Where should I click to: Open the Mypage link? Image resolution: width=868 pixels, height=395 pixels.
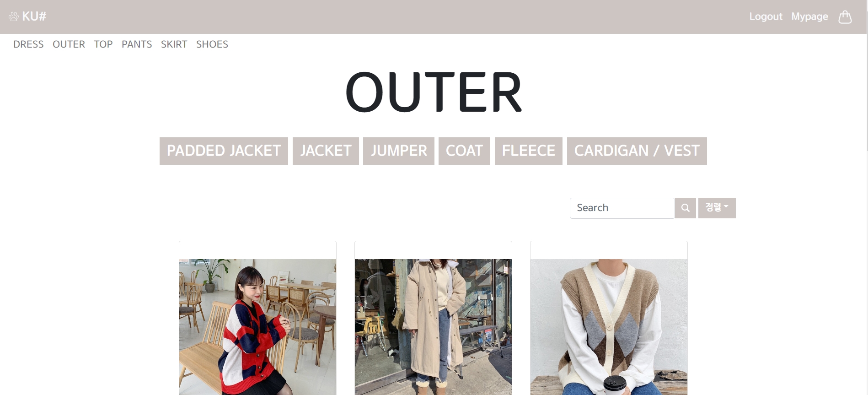coord(809,16)
